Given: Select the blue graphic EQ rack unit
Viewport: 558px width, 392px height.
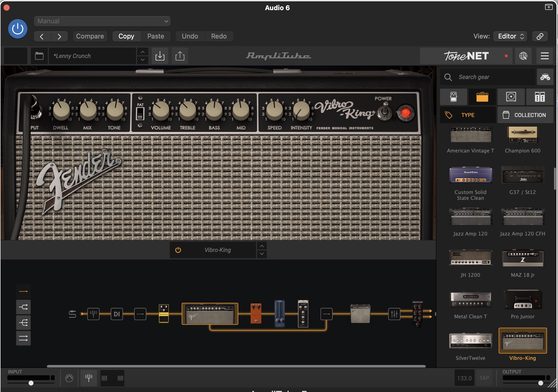Looking at the screenshot, I should click(280, 313).
